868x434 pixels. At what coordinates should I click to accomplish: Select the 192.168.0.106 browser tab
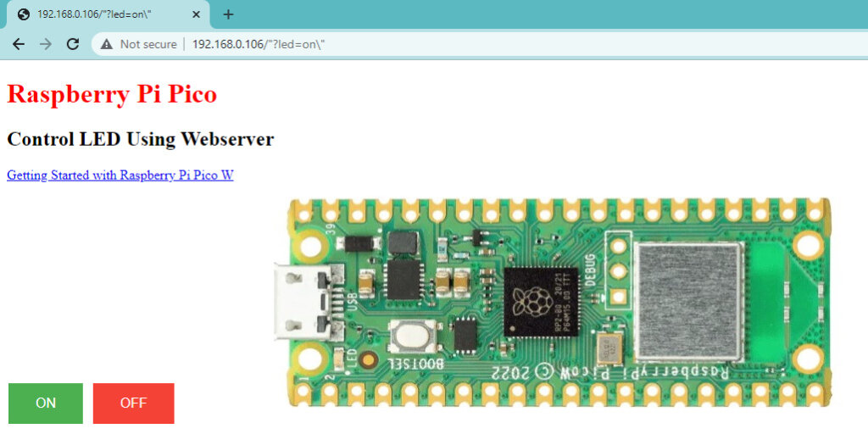[108, 15]
